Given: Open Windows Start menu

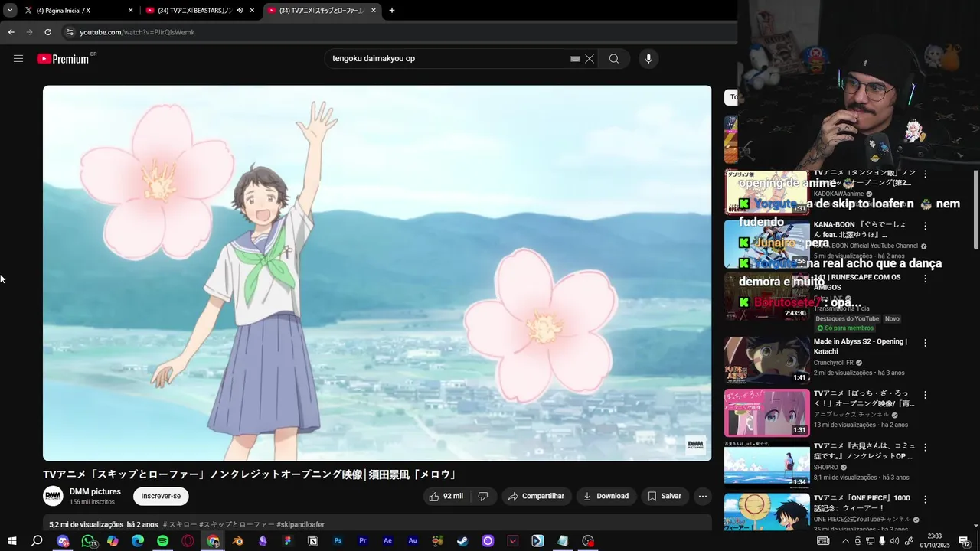Looking at the screenshot, I should pyautogui.click(x=12, y=541).
